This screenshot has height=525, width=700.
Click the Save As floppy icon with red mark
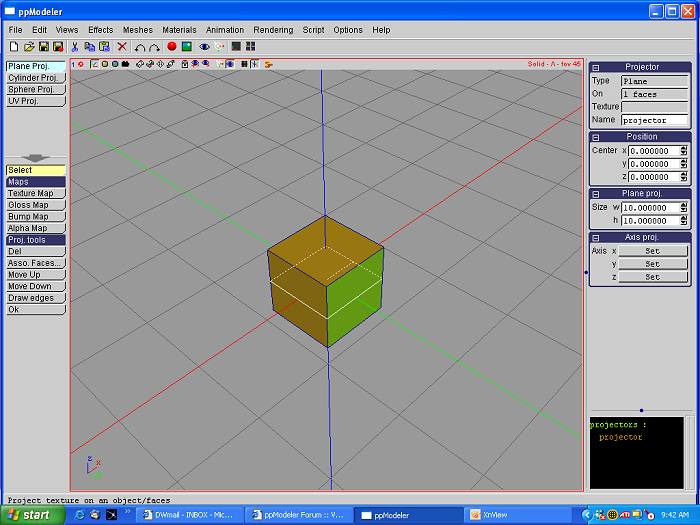pyautogui.click(x=58, y=46)
